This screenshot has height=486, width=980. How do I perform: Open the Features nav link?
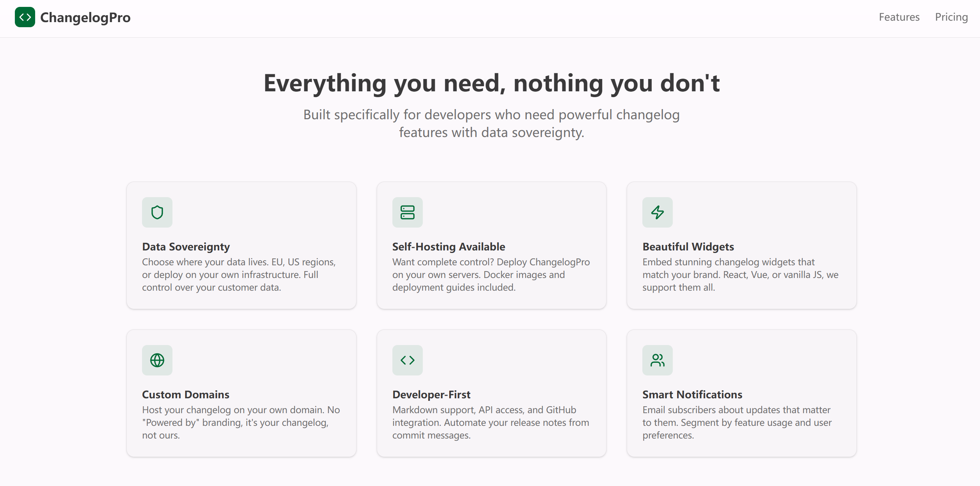point(898,17)
